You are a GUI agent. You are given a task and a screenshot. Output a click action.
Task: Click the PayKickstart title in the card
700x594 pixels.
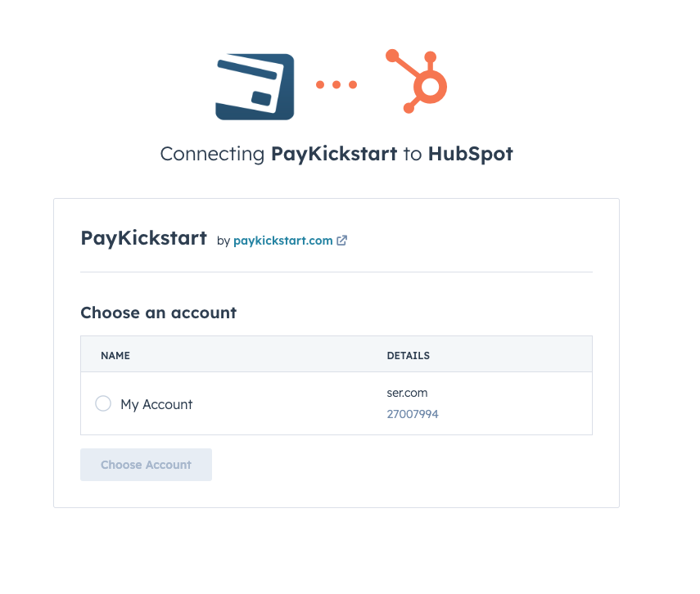pos(143,238)
